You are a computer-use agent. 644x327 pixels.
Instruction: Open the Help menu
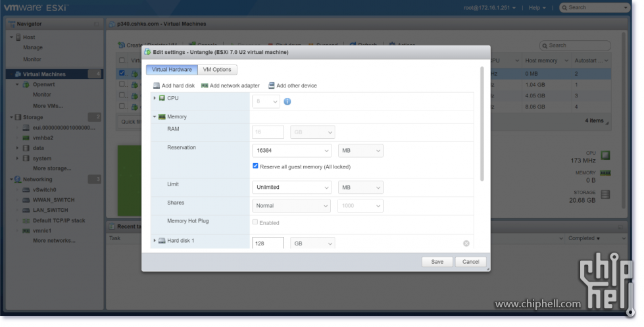pos(537,8)
